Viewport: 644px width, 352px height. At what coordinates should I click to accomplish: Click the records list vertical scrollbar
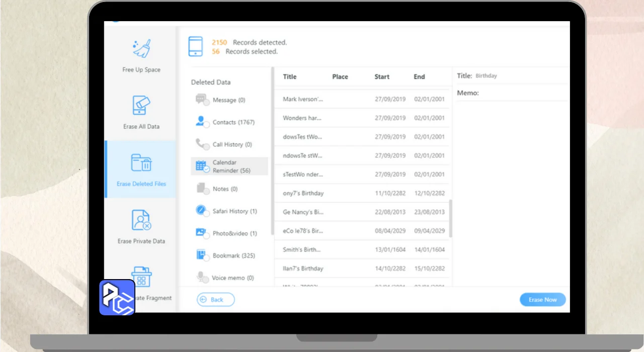(x=450, y=218)
